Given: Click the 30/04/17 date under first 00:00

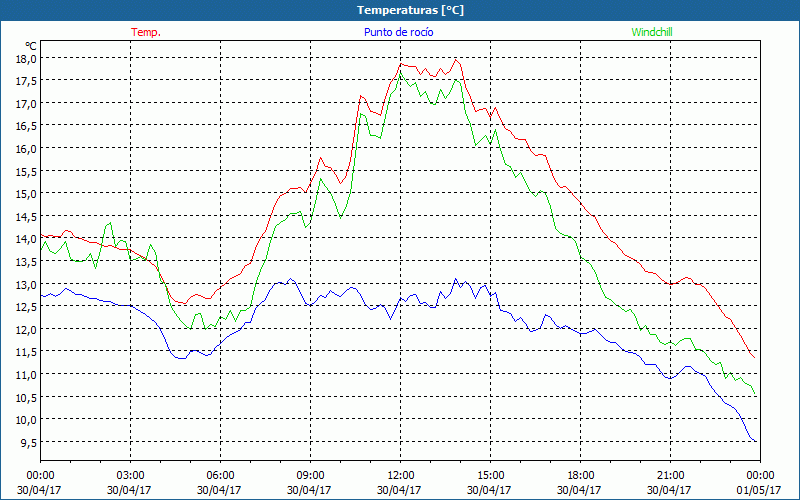Looking at the screenshot, I should [x=39, y=490].
